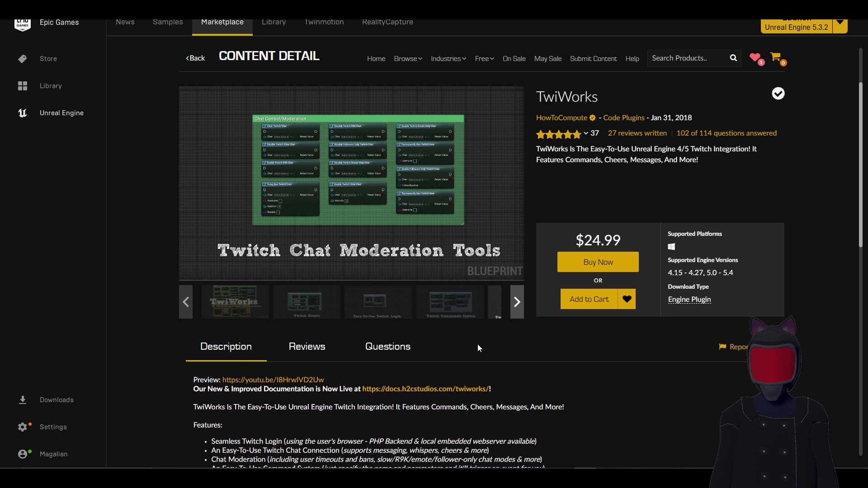Click the Report flag icon

click(x=722, y=347)
